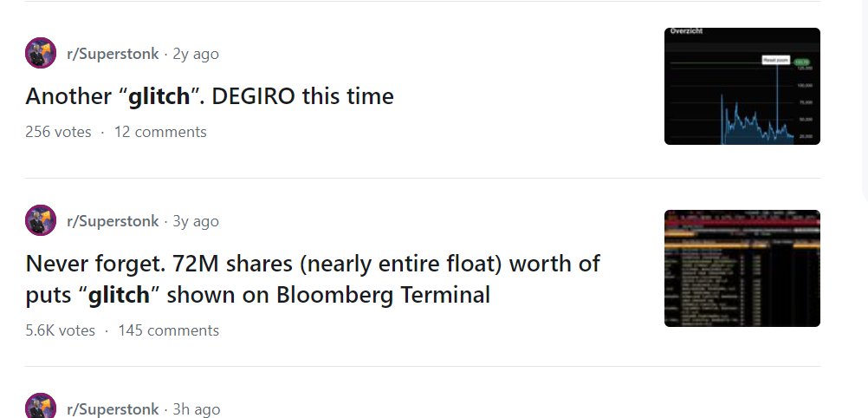Click the "3y ago" timestamp
This screenshot has width=868, height=418.
[196, 221]
